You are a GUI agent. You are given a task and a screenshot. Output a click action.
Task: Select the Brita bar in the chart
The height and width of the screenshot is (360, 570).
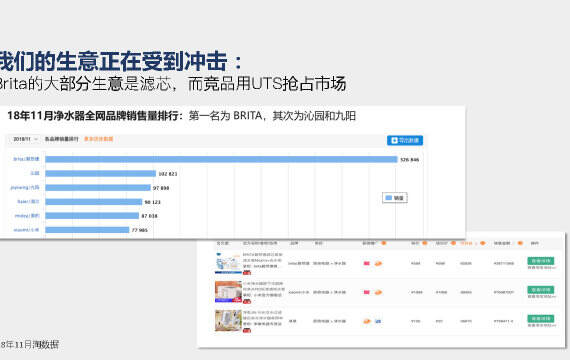click(221, 159)
